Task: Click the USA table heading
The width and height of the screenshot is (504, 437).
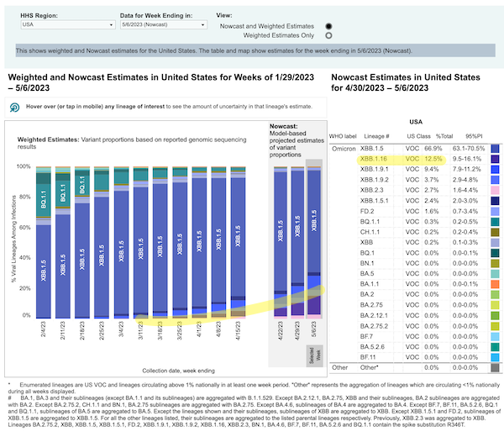Action: (x=416, y=122)
